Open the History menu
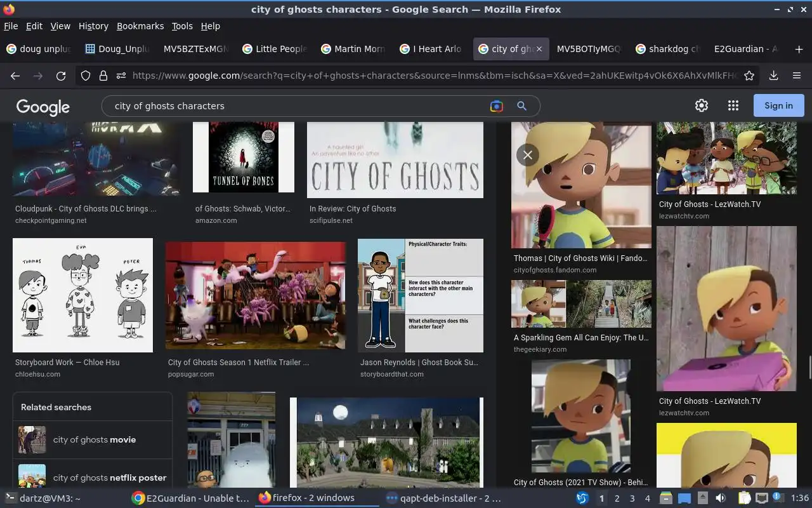The image size is (812, 508). click(93, 26)
